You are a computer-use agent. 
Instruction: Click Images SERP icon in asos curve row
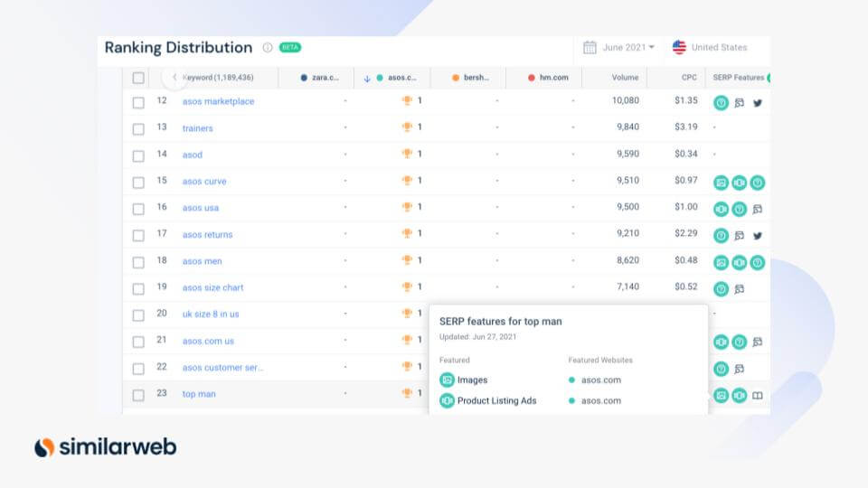pyautogui.click(x=721, y=183)
